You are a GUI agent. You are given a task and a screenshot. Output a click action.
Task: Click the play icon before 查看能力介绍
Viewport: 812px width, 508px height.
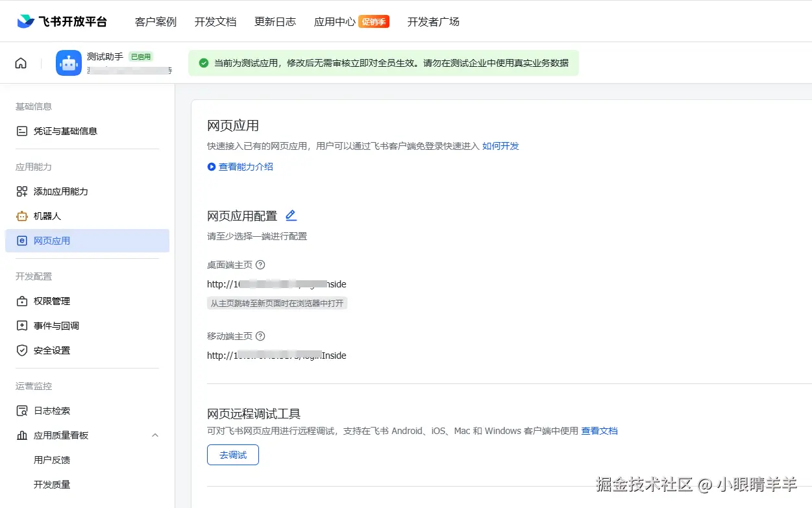tap(211, 167)
